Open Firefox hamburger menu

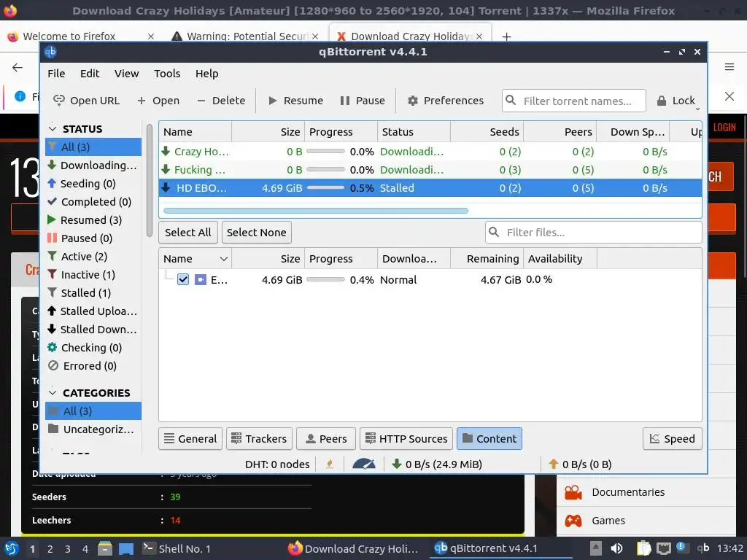(x=729, y=67)
